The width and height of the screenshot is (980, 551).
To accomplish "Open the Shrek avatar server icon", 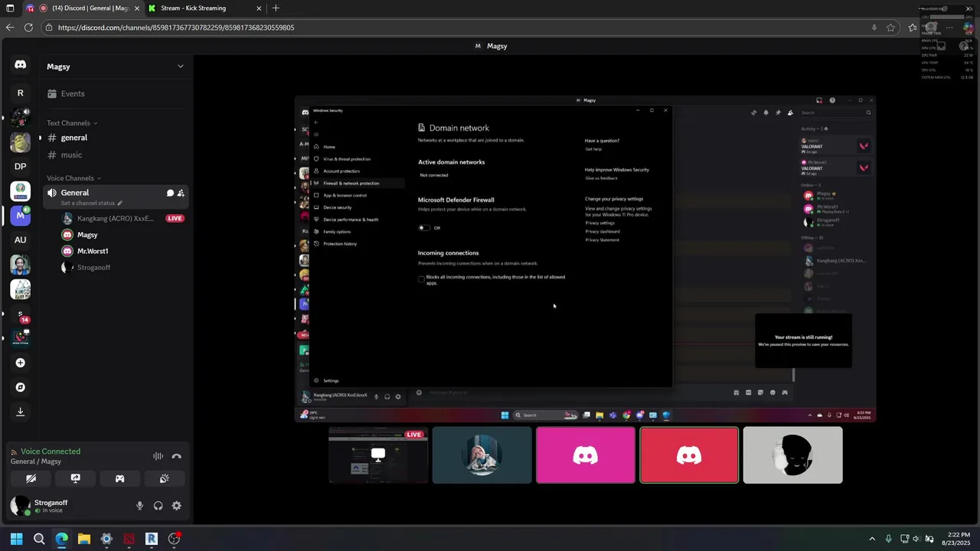I will pyautogui.click(x=20, y=142).
